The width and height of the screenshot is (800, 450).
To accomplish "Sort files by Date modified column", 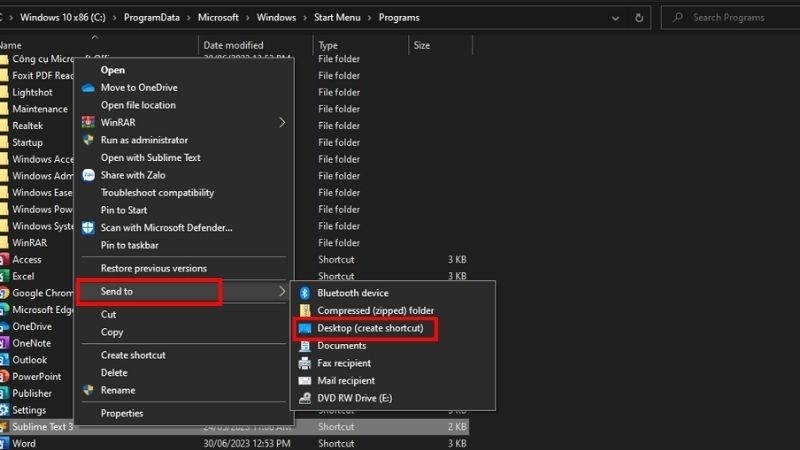I will [233, 45].
